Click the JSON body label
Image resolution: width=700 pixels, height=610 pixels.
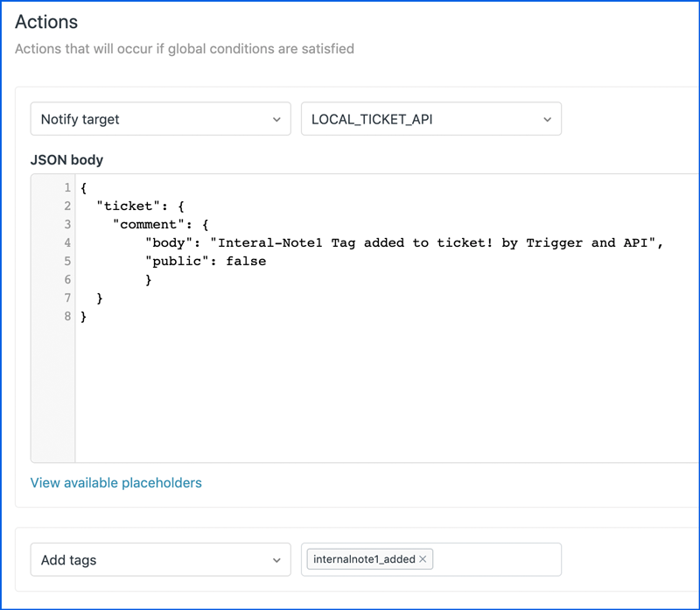coord(67,160)
